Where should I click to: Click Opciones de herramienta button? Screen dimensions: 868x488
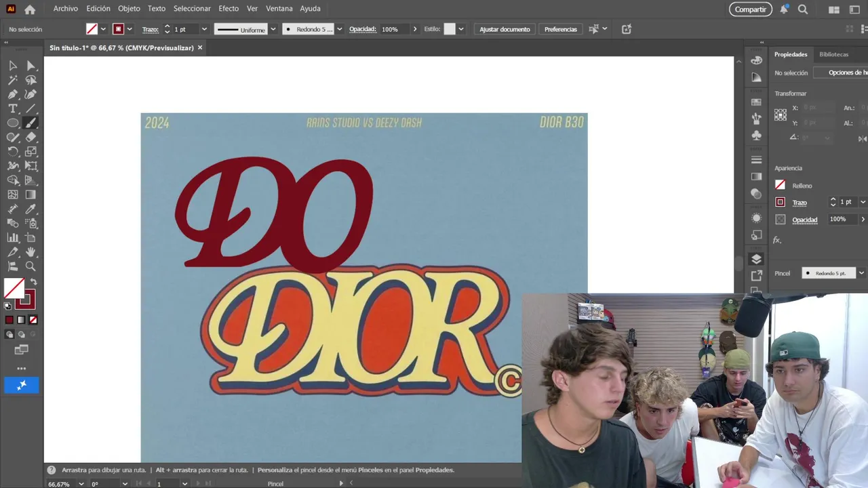[841, 73]
